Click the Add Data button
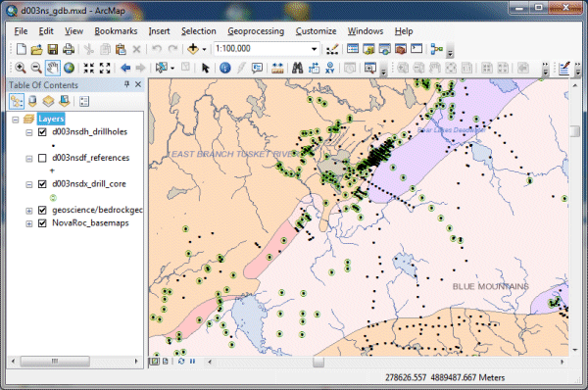The width and height of the screenshot is (588, 390). pos(193,49)
